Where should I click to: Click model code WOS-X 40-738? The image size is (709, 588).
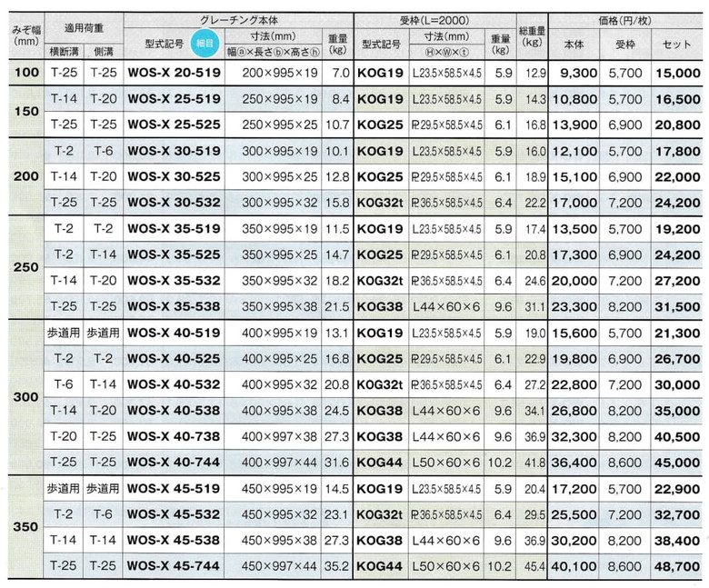click(x=173, y=436)
